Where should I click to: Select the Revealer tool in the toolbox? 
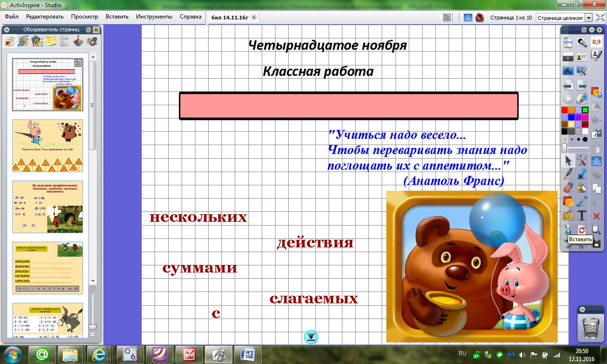pyautogui.click(x=568, y=56)
